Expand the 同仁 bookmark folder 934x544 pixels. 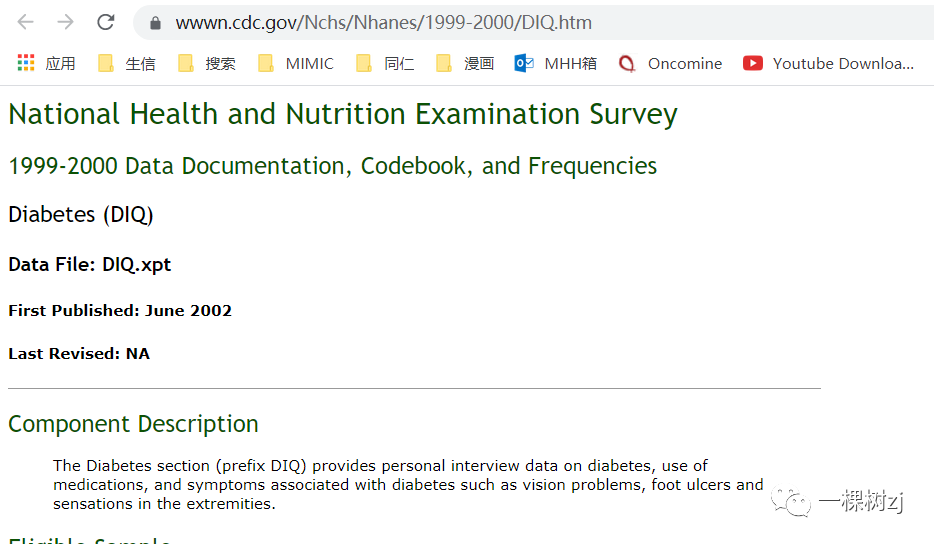pos(385,63)
